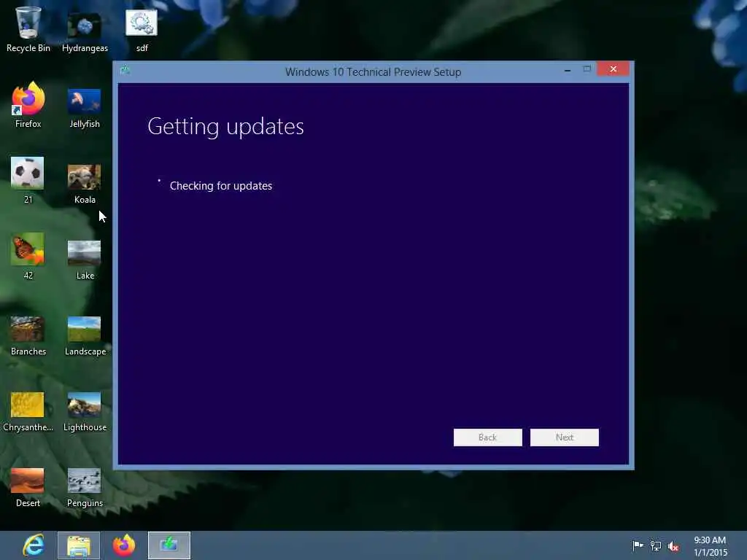Screen dimensions: 747x560
Task: Select the Lighthouse image icon
Action: [x=85, y=411]
